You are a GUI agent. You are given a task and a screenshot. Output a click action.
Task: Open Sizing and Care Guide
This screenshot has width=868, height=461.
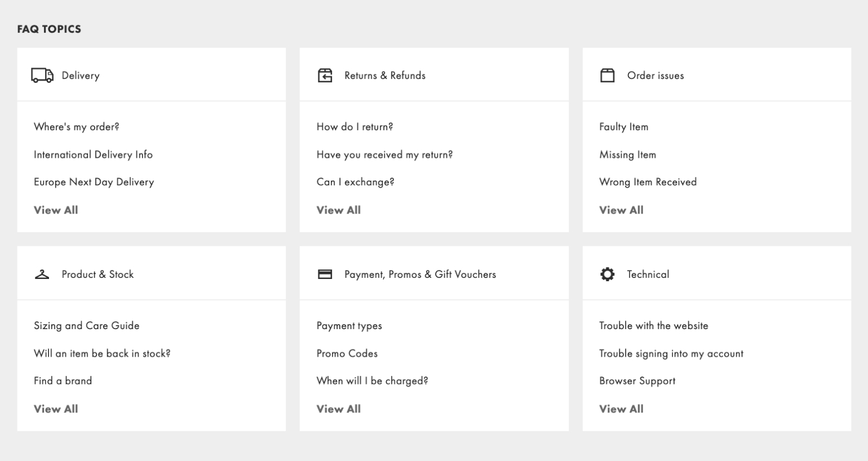(87, 326)
